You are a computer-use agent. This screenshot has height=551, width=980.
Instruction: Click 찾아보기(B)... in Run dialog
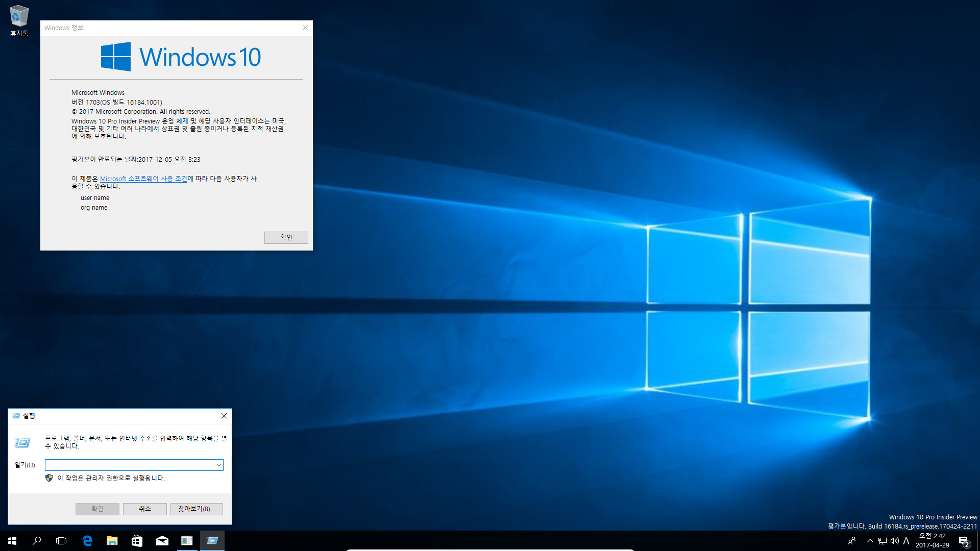[x=197, y=509]
